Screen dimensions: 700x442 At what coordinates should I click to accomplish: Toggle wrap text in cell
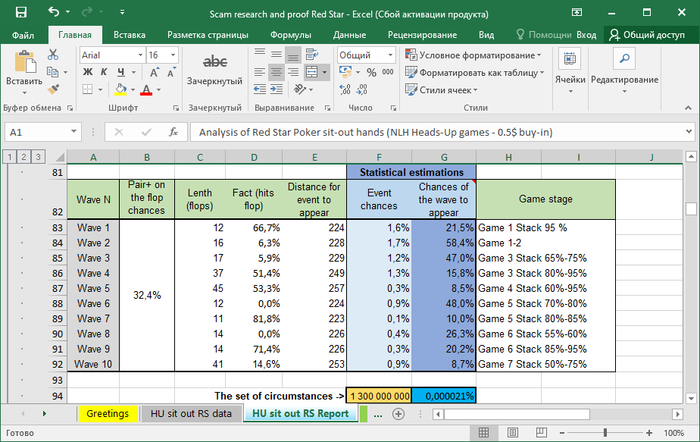(312, 54)
